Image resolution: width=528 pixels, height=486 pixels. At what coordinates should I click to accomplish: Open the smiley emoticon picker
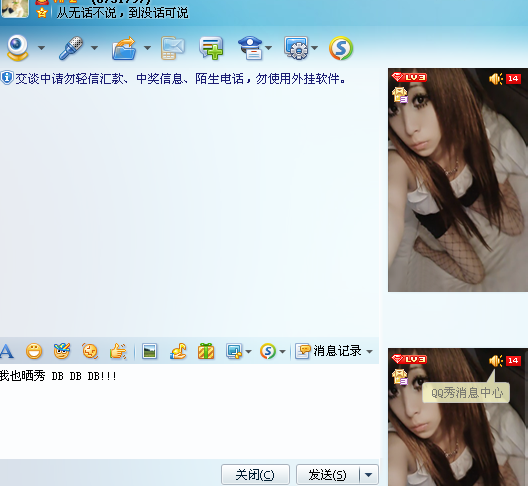[x=34, y=351]
